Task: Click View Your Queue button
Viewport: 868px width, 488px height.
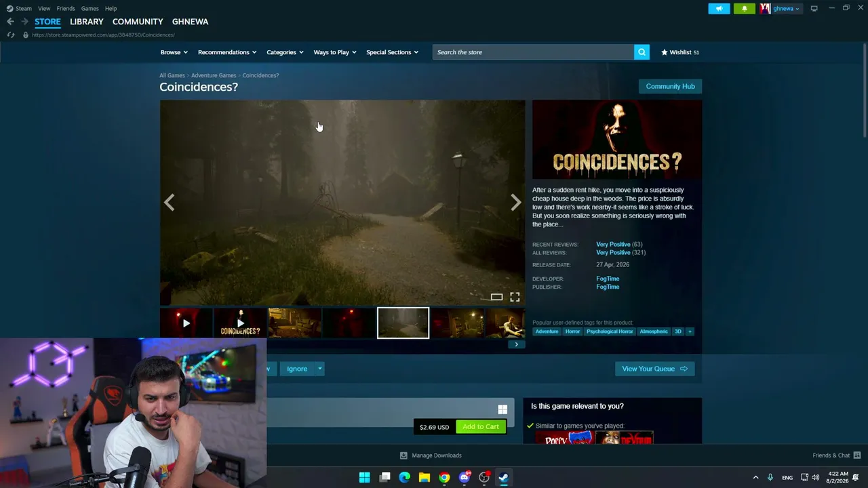Action: (x=654, y=369)
